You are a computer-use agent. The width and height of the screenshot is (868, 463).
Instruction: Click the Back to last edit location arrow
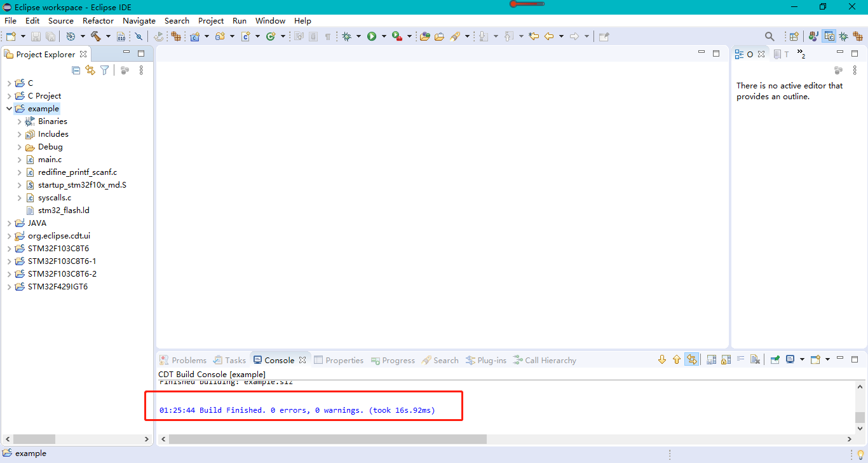pyautogui.click(x=534, y=36)
